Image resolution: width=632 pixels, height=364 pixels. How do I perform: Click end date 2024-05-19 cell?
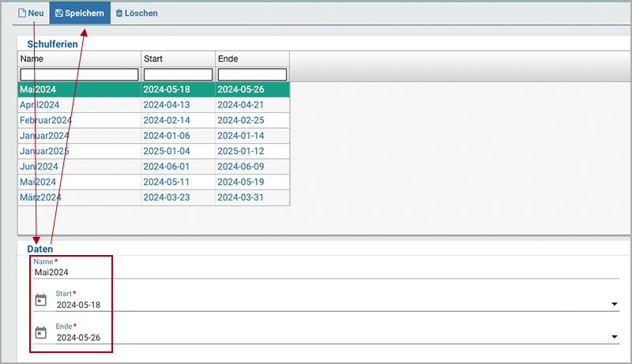click(252, 182)
